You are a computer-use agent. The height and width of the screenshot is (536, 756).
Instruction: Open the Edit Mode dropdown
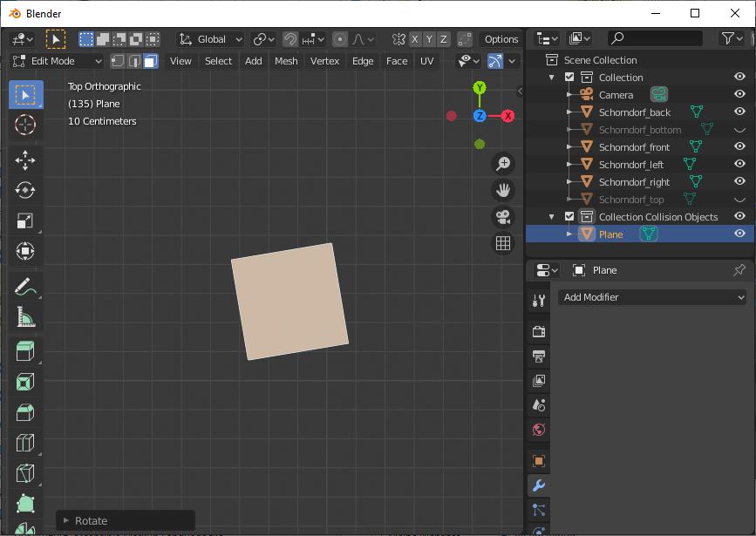click(x=57, y=61)
